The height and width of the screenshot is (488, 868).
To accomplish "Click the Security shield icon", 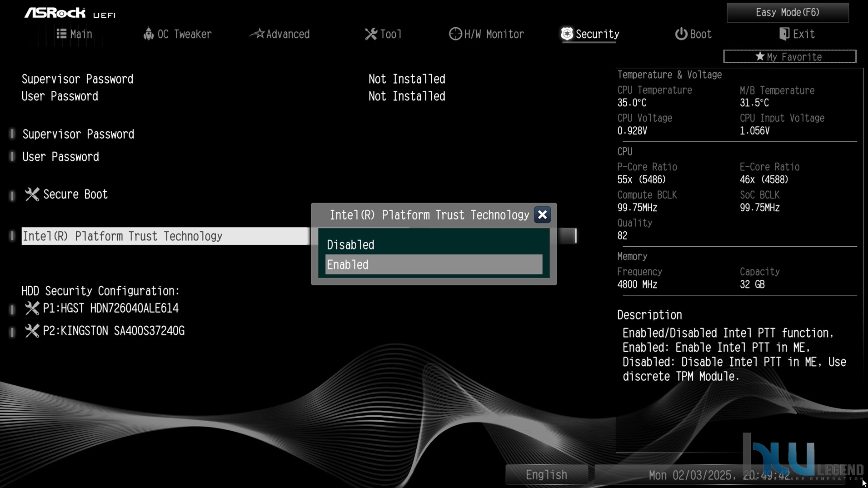I will 567,34.
